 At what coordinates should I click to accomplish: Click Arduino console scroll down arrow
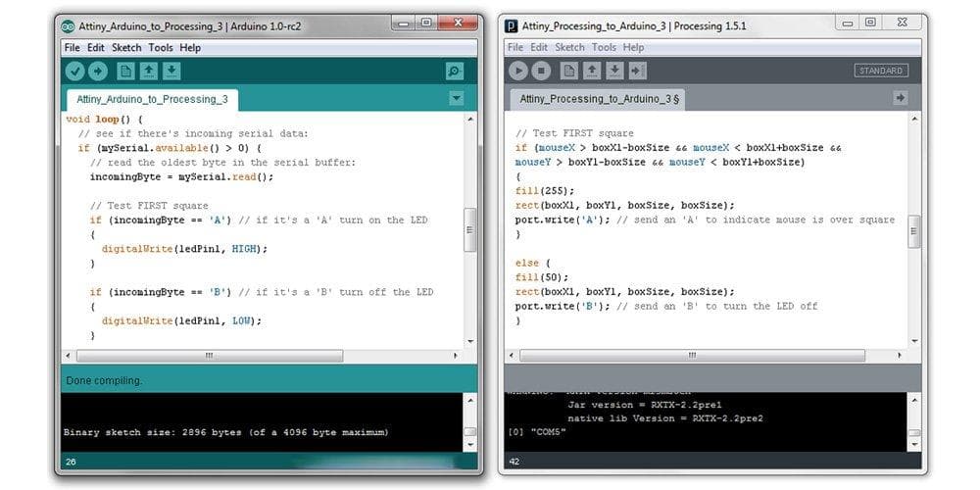click(x=470, y=444)
